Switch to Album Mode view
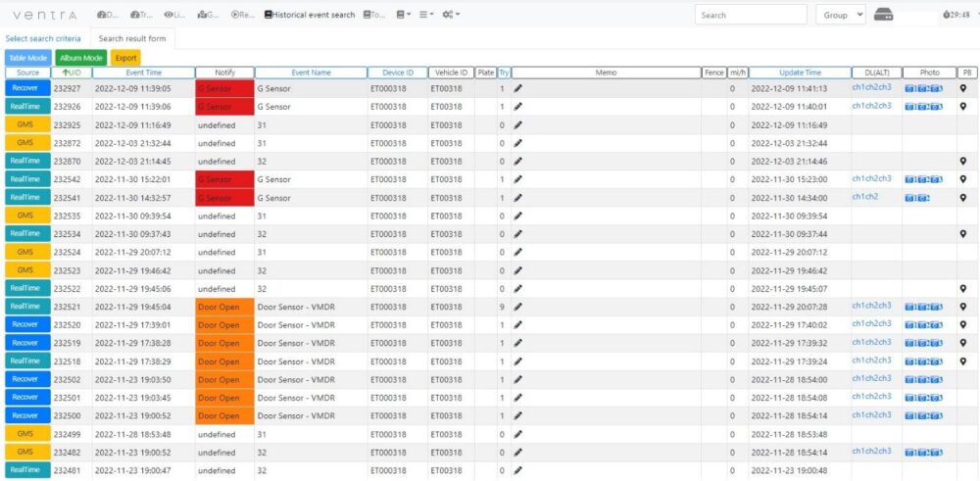 (81, 58)
